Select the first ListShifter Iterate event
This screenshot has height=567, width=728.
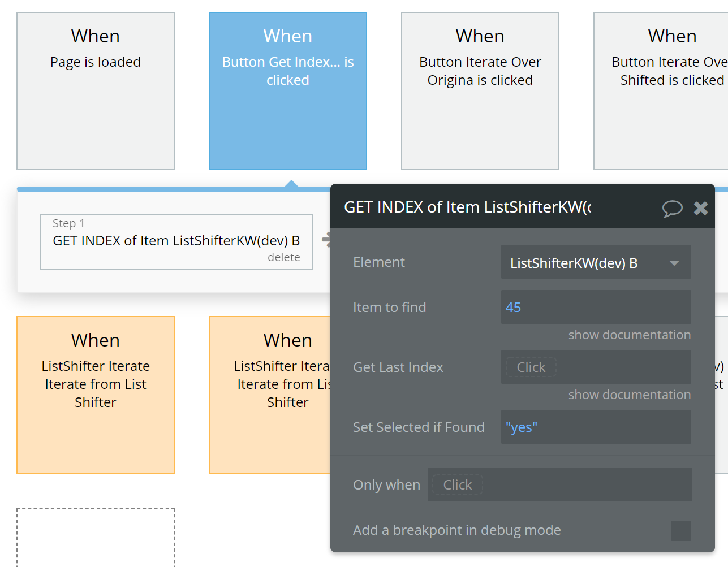tap(96, 395)
